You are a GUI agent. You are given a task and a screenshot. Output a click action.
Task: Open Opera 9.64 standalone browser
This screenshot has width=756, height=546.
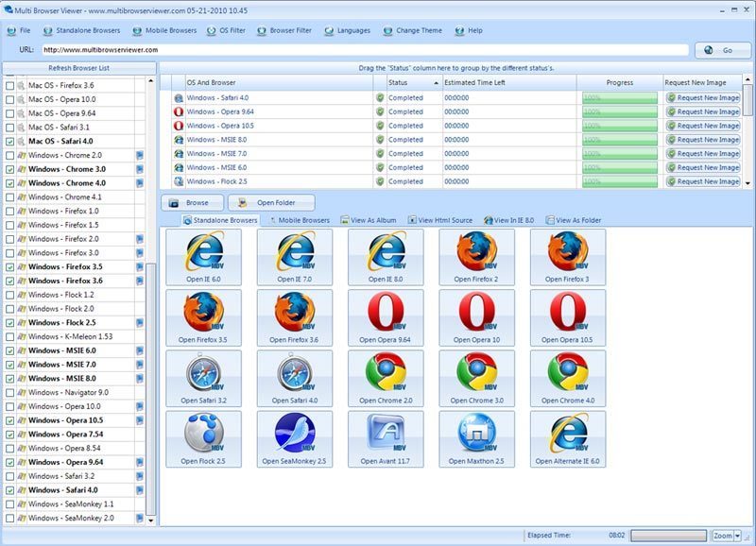click(386, 317)
